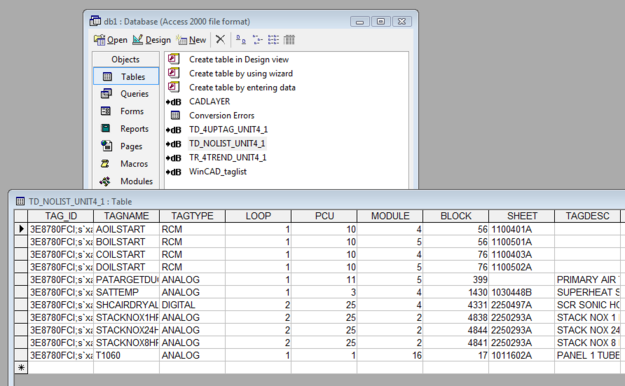This screenshot has width=625, height=386.
Task: Click the New table button
Action: point(192,40)
